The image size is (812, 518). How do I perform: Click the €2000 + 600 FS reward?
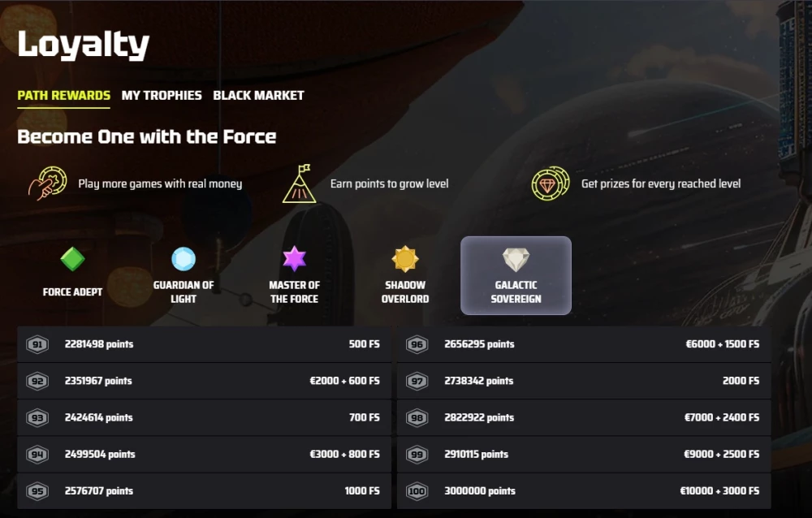[x=344, y=381]
